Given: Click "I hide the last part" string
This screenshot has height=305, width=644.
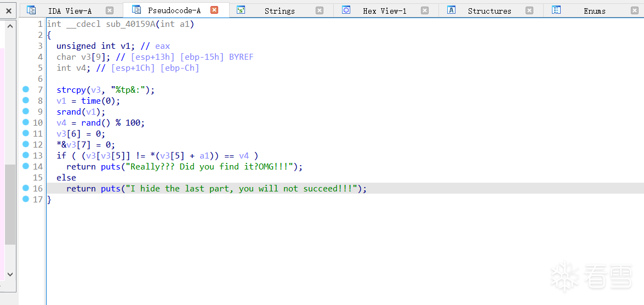Looking at the screenshot, I should 241,189.
